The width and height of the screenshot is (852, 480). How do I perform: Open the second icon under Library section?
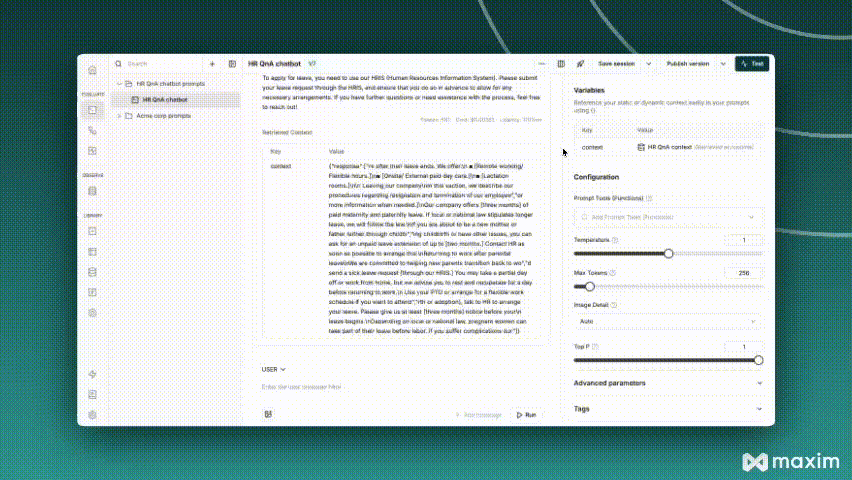pyautogui.click(x=92, y=252)
